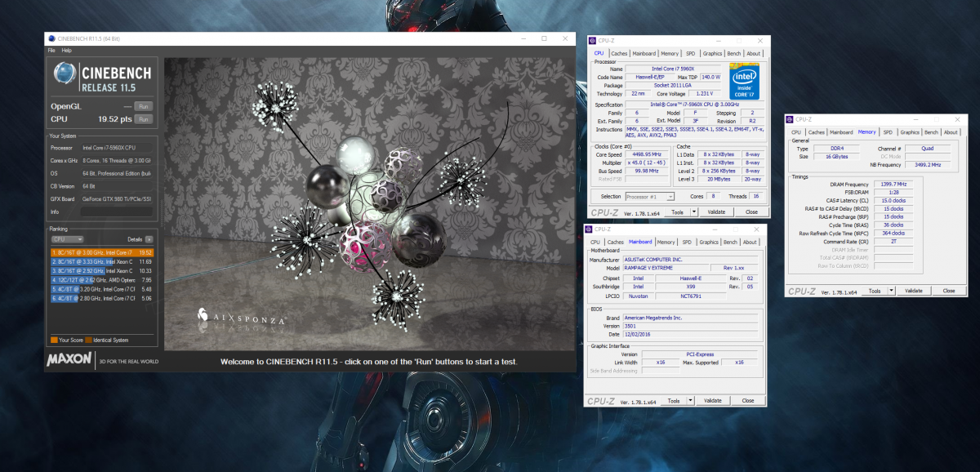Switch to Bench tab in the CPU-Z Mainboard window
Viewport: 980px width, 472px height.
point(731,243)
